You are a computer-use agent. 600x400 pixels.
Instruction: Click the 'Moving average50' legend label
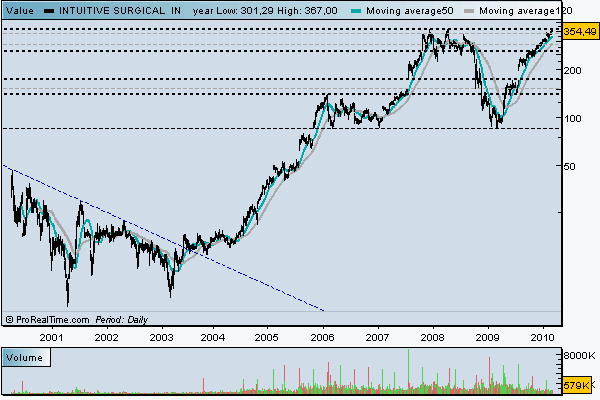pos(409,11)
